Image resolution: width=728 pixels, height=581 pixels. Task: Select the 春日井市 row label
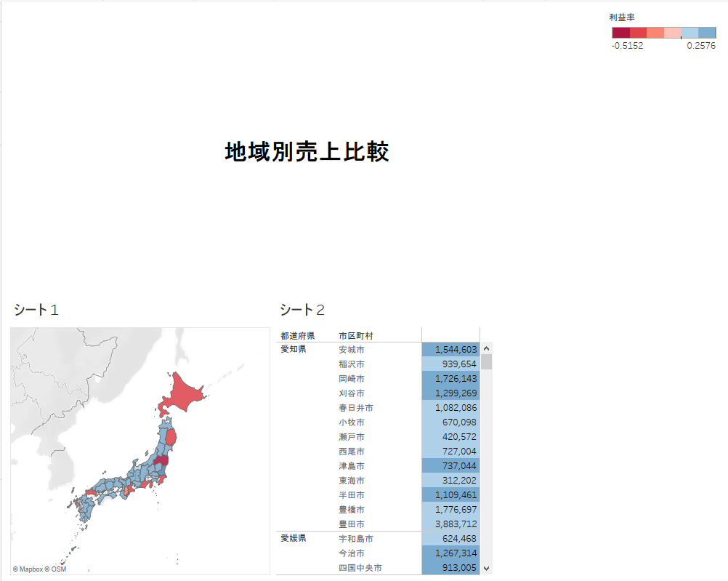click(355, 408)
